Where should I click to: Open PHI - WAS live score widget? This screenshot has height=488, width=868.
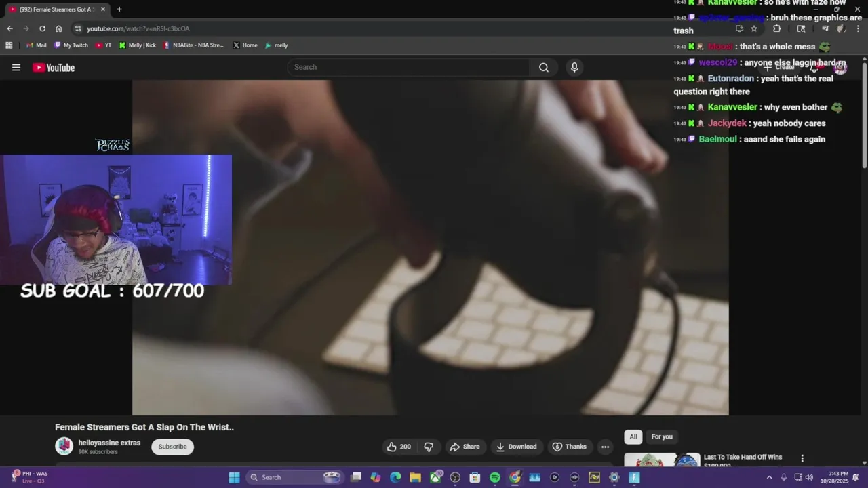[31, 477]
